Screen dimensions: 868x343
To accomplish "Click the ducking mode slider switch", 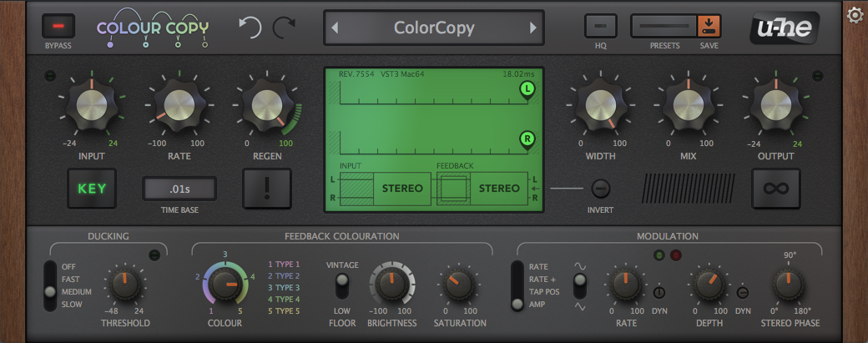I will [x=51, y=285].
